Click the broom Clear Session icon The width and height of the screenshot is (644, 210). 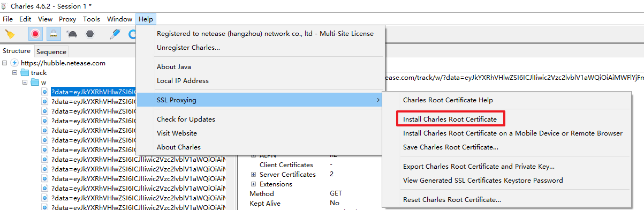(x=10, y=34)
